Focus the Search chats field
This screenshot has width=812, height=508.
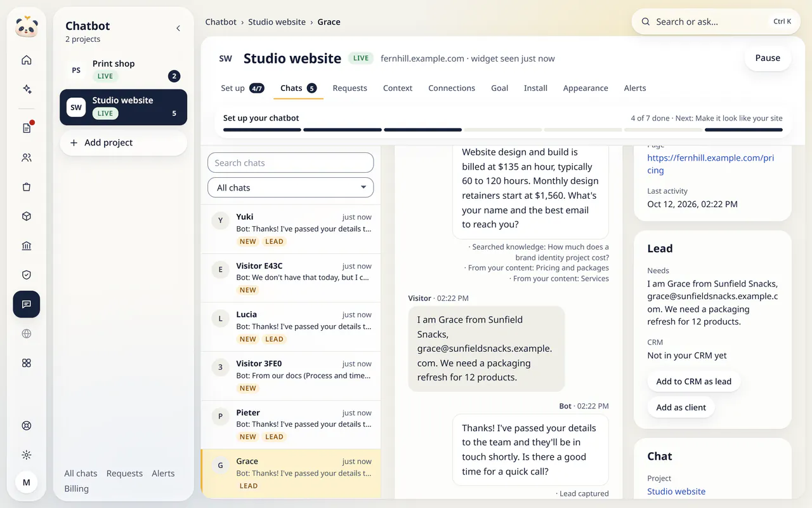click(291, 163)
